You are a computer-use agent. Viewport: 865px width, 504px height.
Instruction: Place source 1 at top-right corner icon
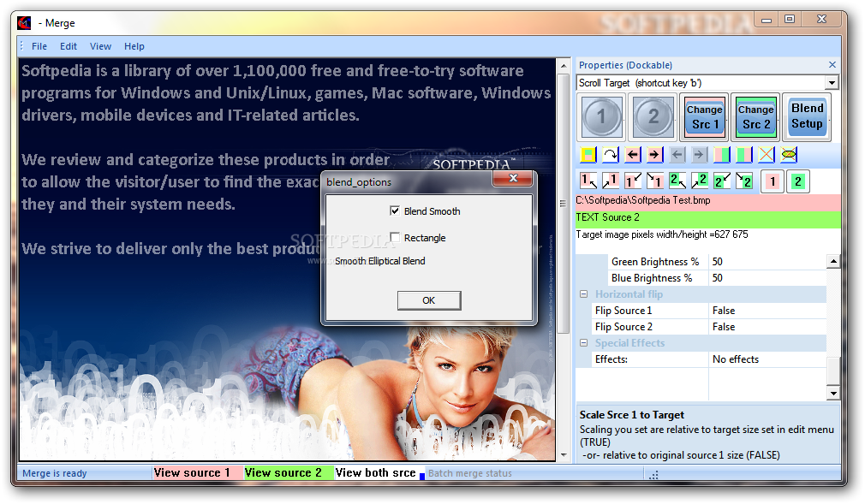(x=610, y=181)
